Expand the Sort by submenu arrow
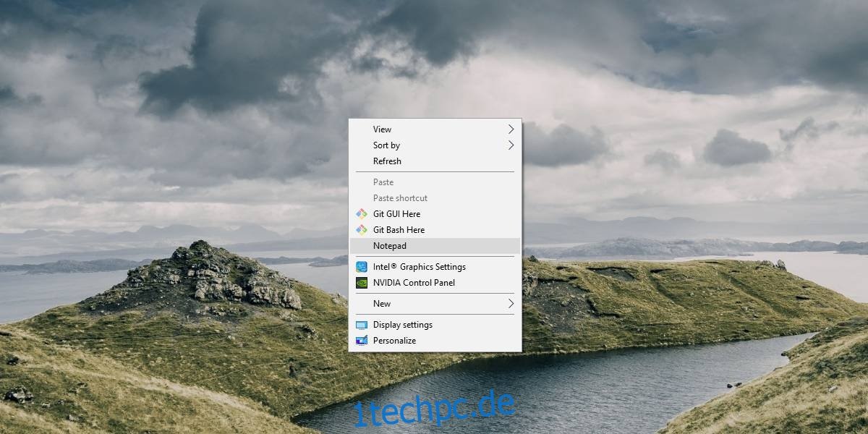 click(x=511, y=145)
